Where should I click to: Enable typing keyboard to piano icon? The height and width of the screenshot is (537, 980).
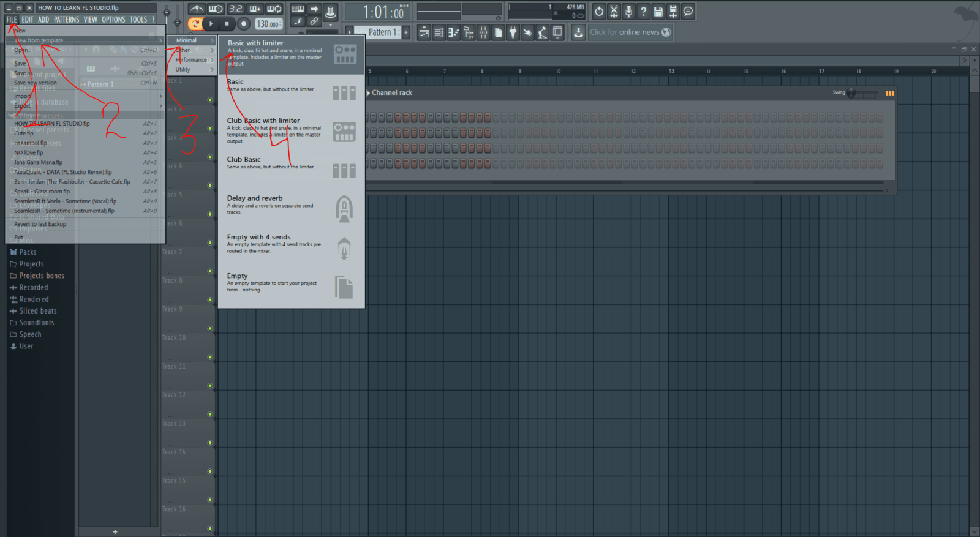tap(298, 9)
